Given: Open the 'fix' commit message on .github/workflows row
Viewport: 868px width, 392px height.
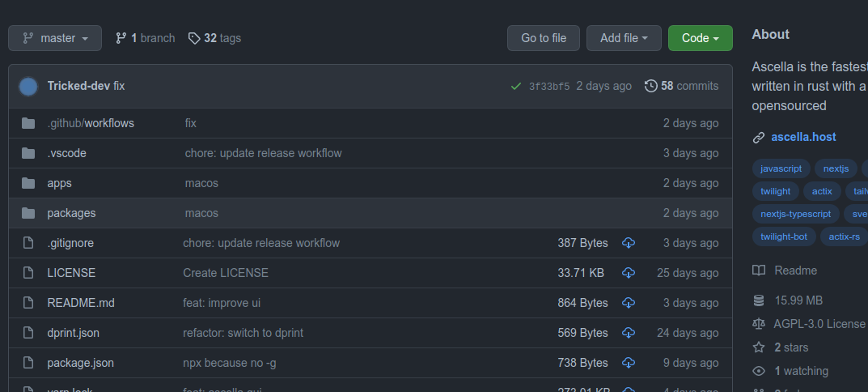Looking at the screenshot, I should [190, 123].
